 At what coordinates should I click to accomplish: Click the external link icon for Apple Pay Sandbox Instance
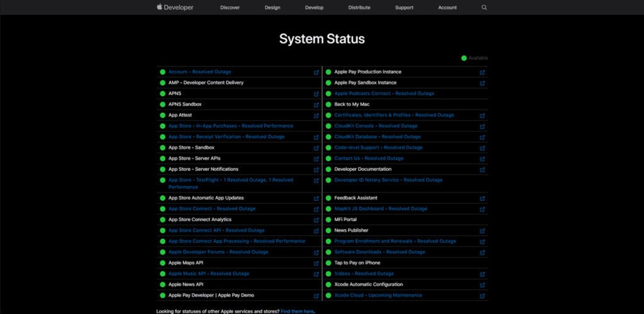point(482,84)
